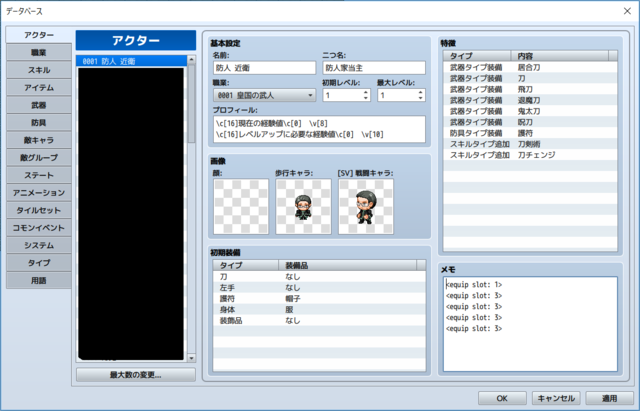The width and height of the screenshot is (640, 411).
Task: Click the プロフィール text box
Action: [x=319, y=129]
